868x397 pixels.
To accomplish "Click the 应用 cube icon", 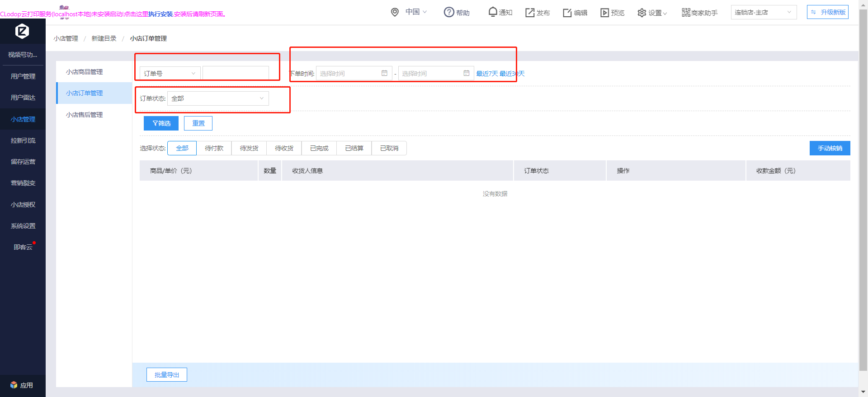I will pyautogui.click(x=14, y=385).
